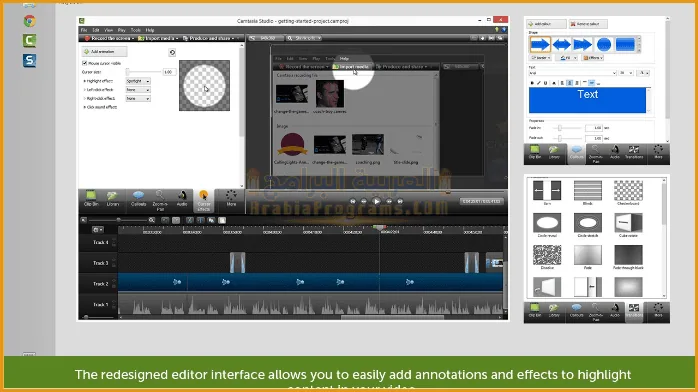This screenshot has width=698, height=392.
Task: Toggle underline in callout text toolbar
Action: point(545,83)
